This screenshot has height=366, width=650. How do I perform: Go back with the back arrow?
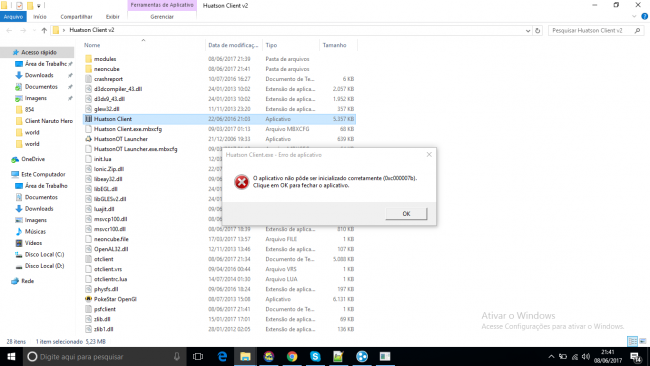click(x=9, y=30)
